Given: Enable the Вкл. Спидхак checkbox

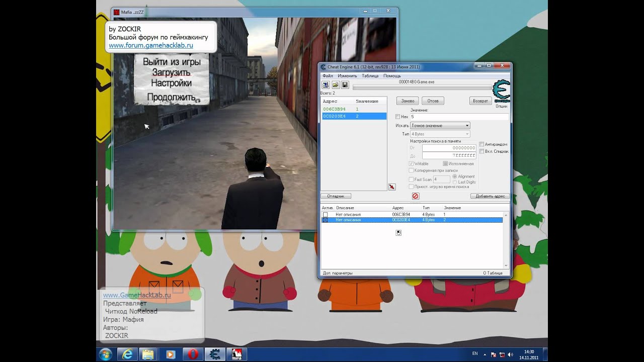Looking at the screenshot, I should click(x=481, y=151).
